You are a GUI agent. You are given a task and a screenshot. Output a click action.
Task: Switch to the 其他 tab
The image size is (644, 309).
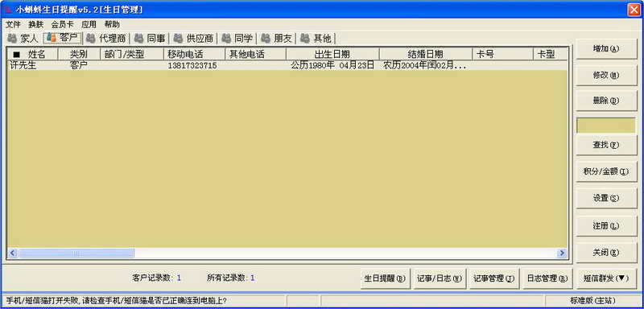point(316,39)
